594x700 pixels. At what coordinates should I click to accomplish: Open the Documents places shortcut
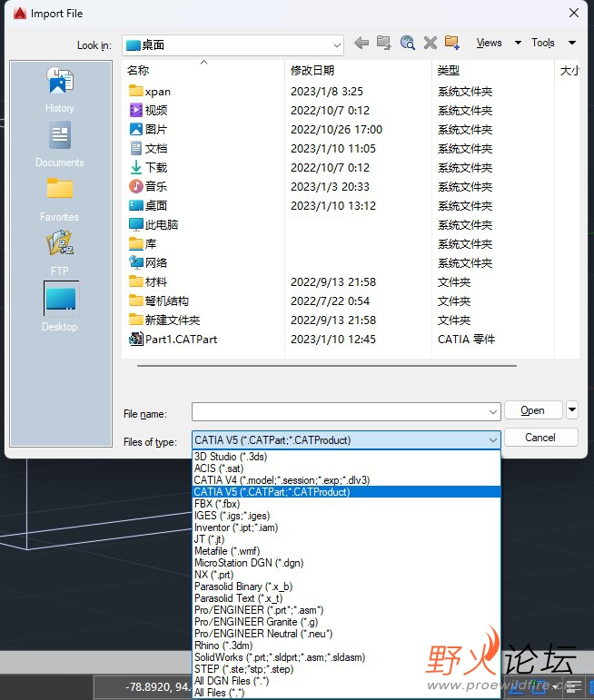pos(60,143)
